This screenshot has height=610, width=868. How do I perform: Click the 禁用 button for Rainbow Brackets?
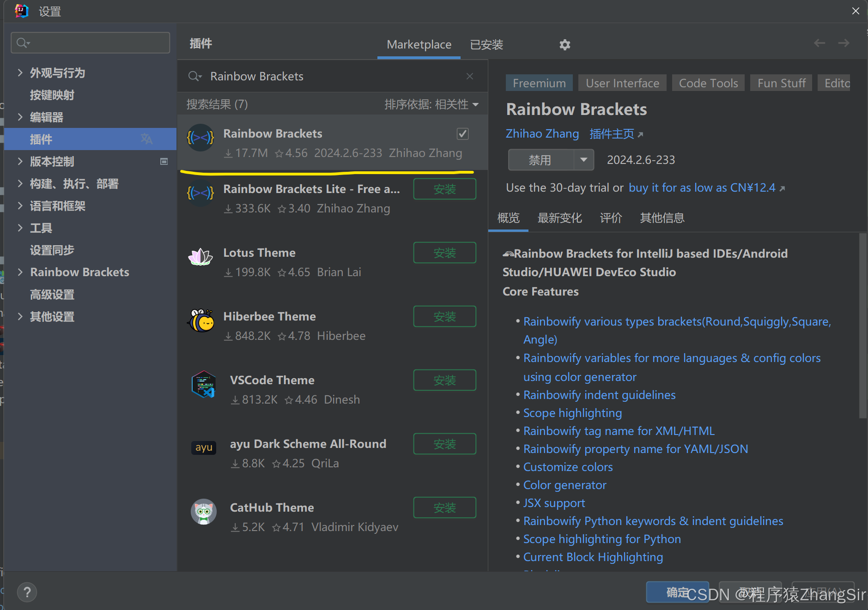pyautogui.click(x=541, y=160)
